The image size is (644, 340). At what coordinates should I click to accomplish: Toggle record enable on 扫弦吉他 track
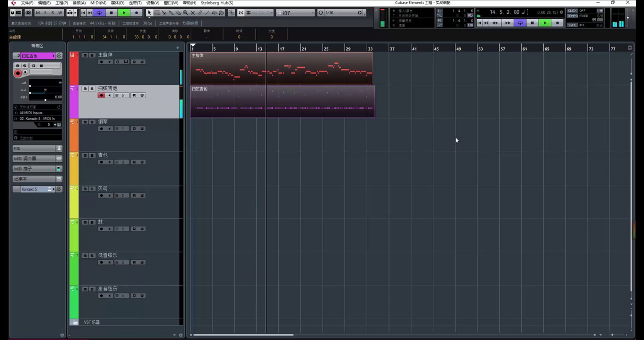point(101,95)
